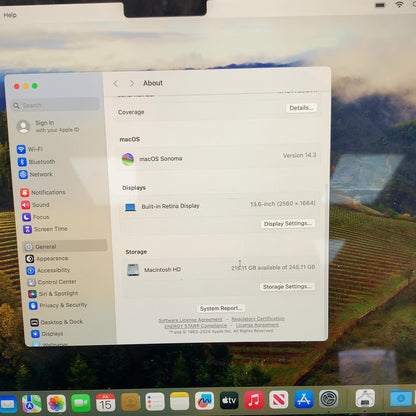Select Appearance in the sidebar

(47, 259)
